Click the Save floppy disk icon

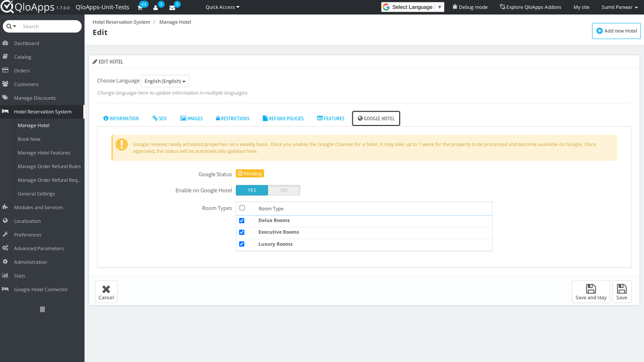[622, 288]
